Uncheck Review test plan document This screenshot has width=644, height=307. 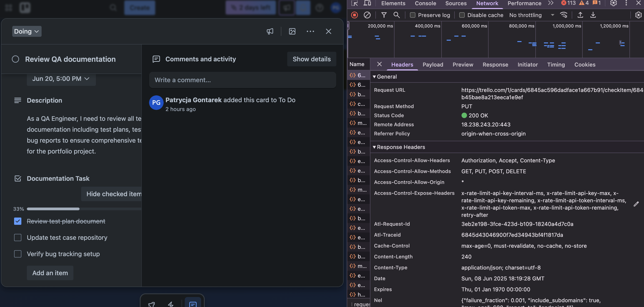(x=17, y=221)
